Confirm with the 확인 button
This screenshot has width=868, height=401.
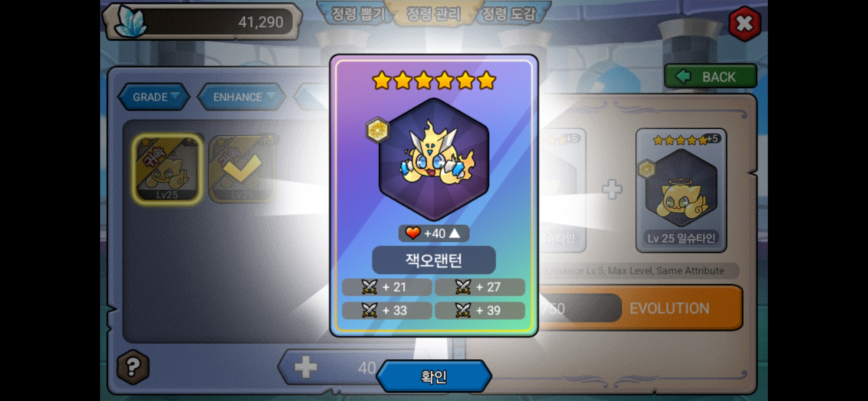(434, 376)
